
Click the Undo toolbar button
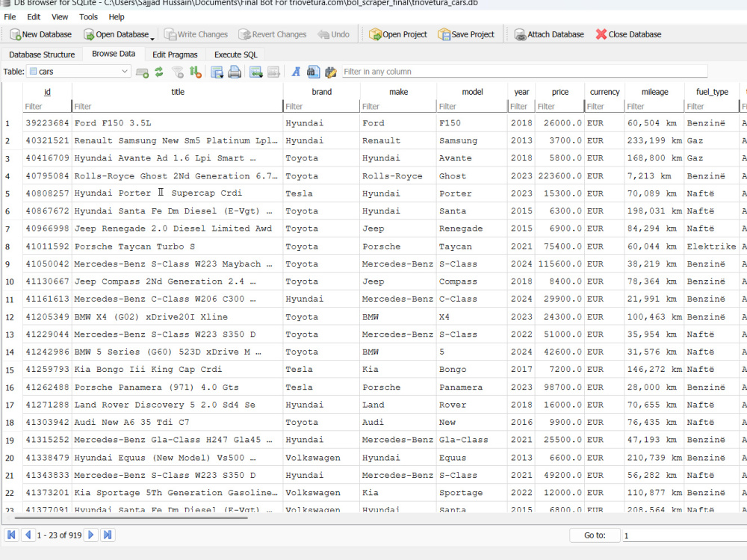(333, 34)
